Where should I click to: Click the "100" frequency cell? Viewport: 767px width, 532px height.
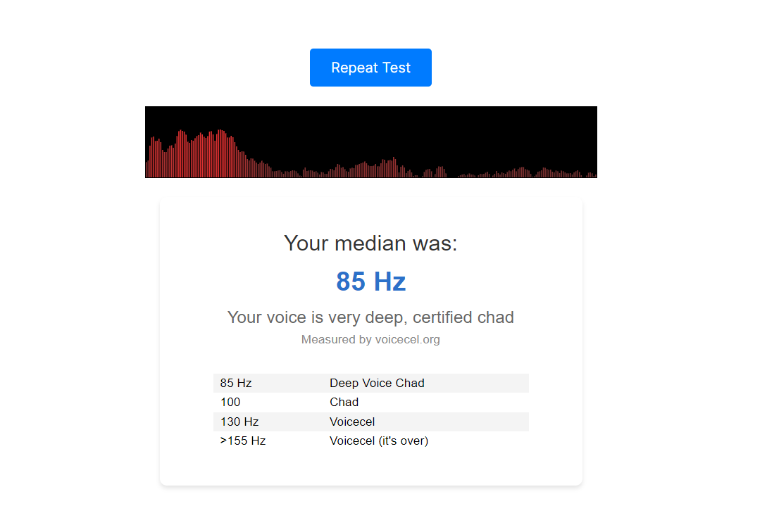click(x=230, y=402)
